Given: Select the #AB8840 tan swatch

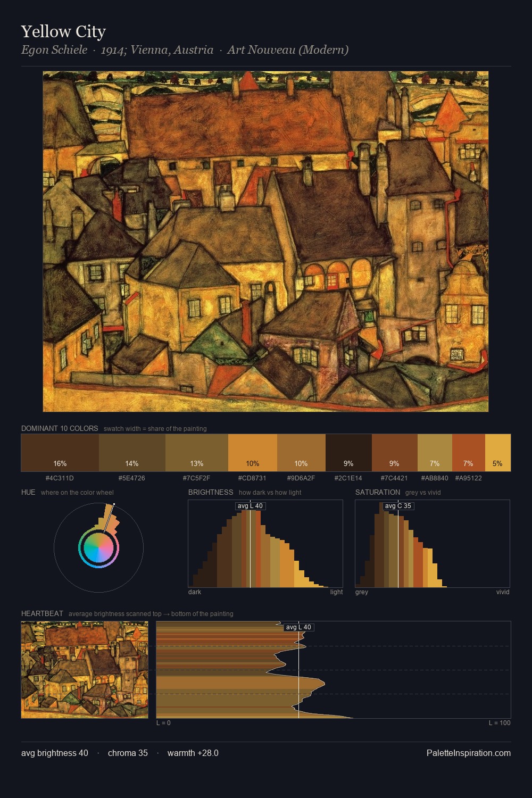Looking at the screenshot, I should coord(435,453).
